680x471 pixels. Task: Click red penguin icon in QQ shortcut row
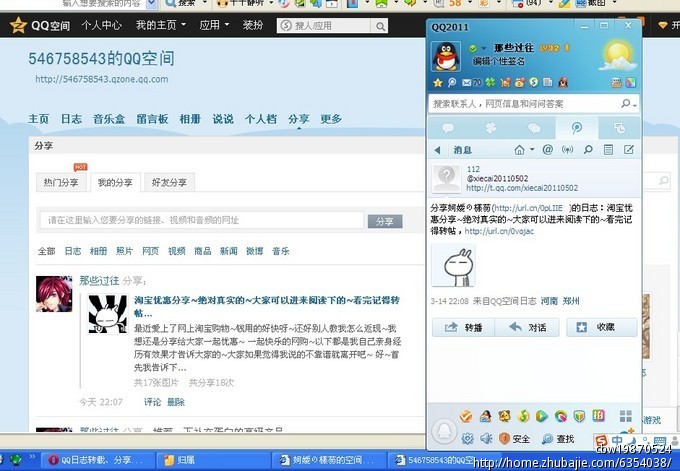[563, 82]
